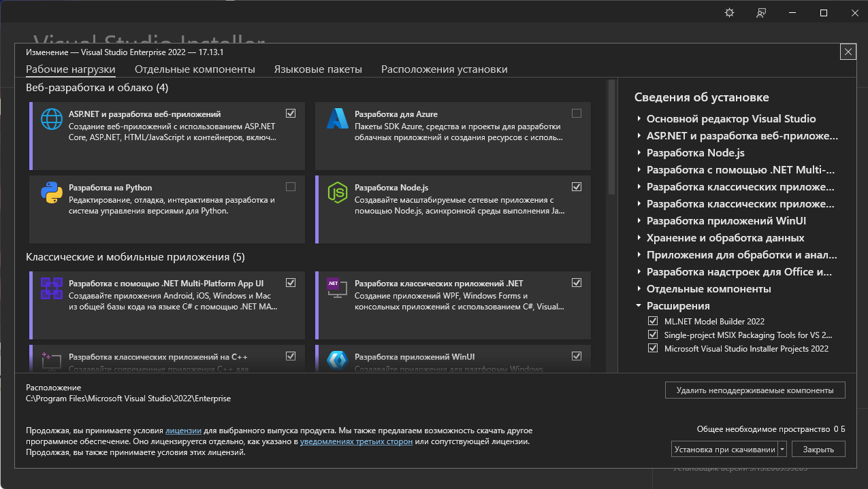This screenshot has height=489, width=868.
Task: Enable the Azure development workload checkbox
Action: click(577, 114)
